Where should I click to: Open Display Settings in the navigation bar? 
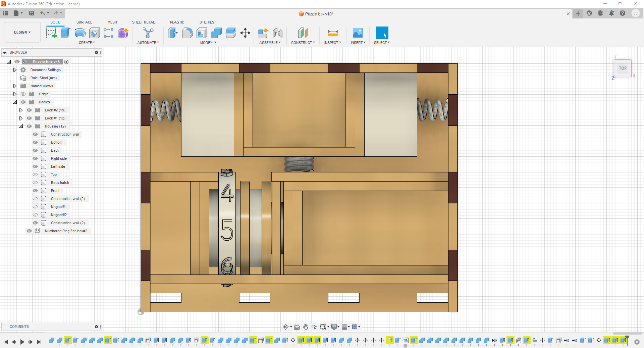(334, 327)
